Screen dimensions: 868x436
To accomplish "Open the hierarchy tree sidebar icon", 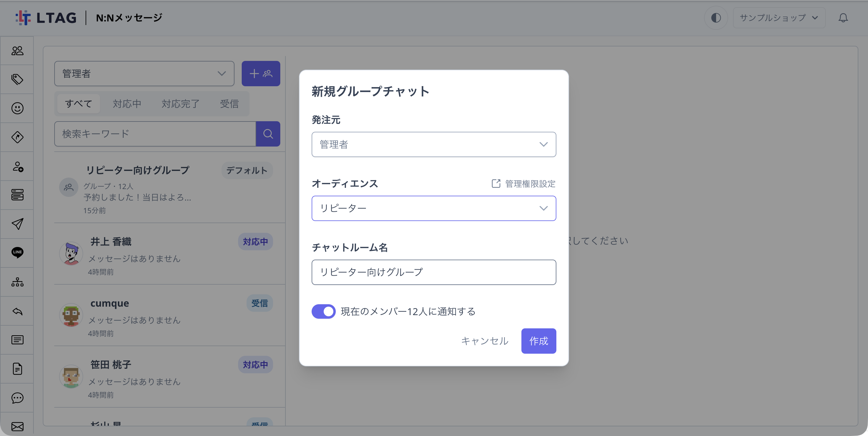I will point(17,282).
